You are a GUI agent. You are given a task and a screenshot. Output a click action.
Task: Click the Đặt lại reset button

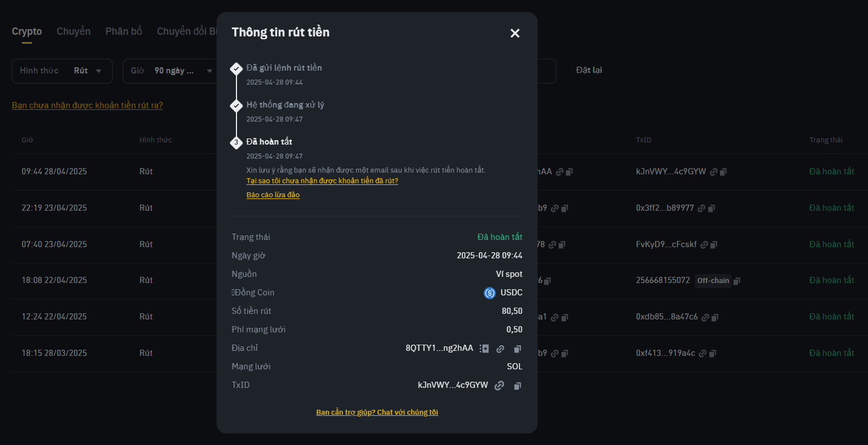pyautogui.click(x=589, y=70)
